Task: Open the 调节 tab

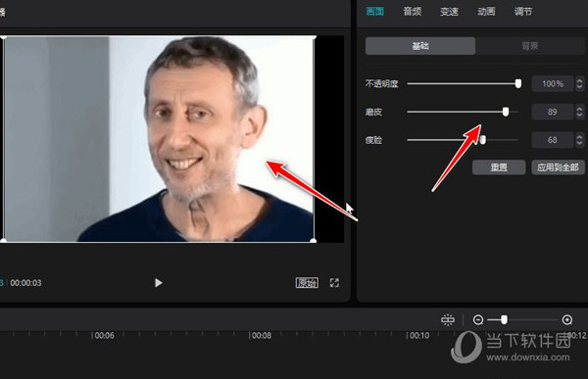Action: [x=523, y=11]
